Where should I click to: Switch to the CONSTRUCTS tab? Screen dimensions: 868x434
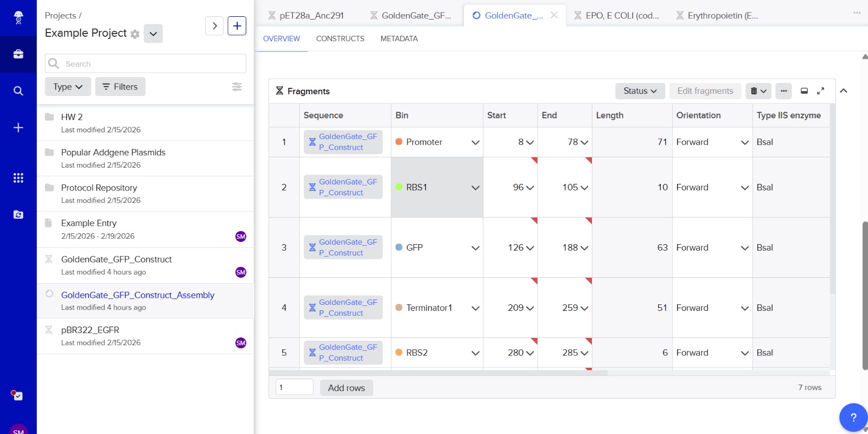pos(340,39)
